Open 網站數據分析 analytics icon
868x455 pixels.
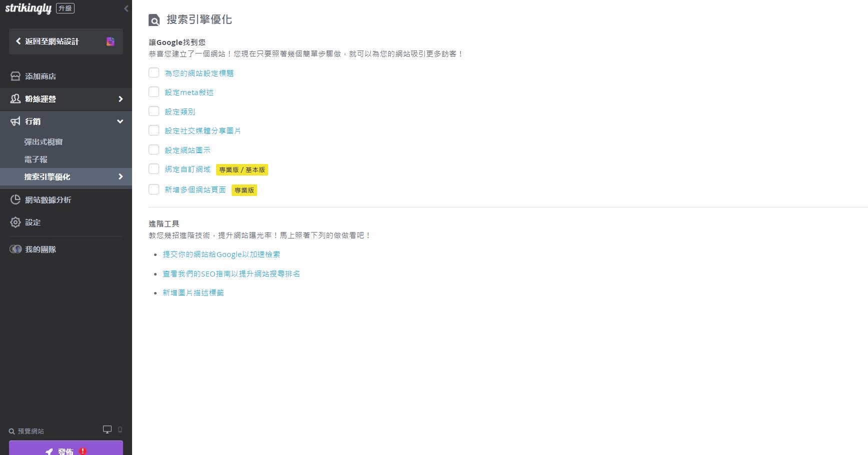click(15, 199)
